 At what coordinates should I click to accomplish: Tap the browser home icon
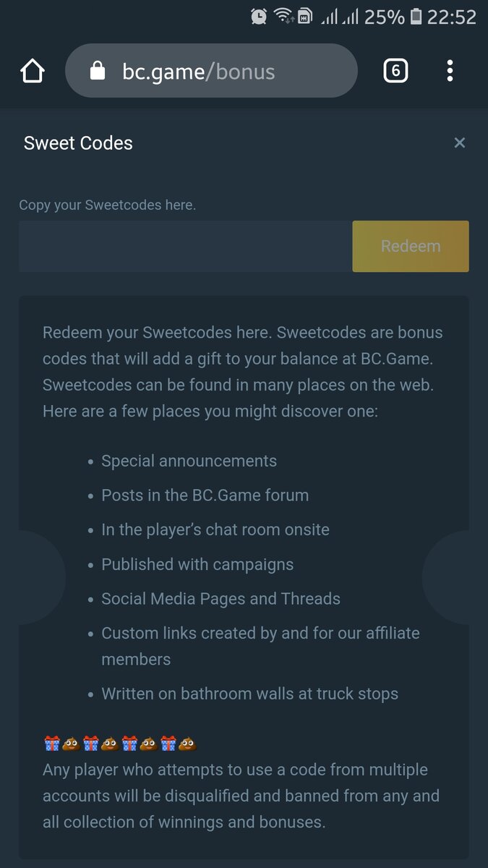pyautogui.click(x=33, y=71)
